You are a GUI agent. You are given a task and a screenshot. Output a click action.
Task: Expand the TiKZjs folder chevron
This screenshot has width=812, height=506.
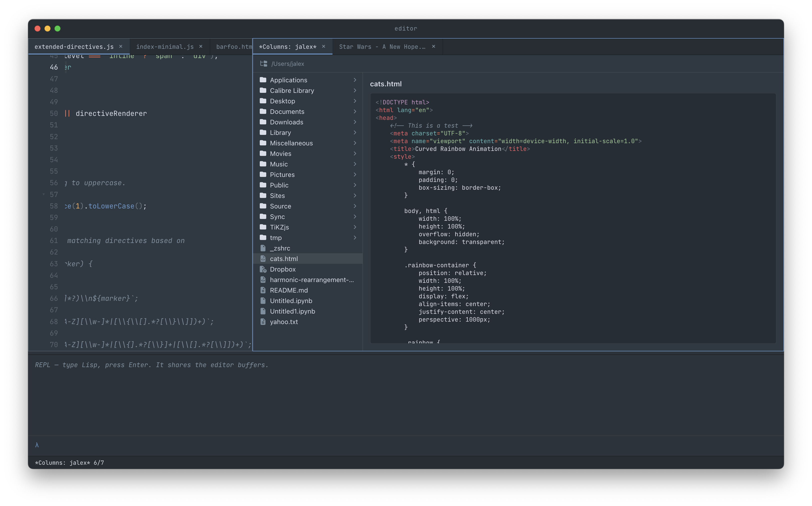pyautogui.click(x=355, y=227)
